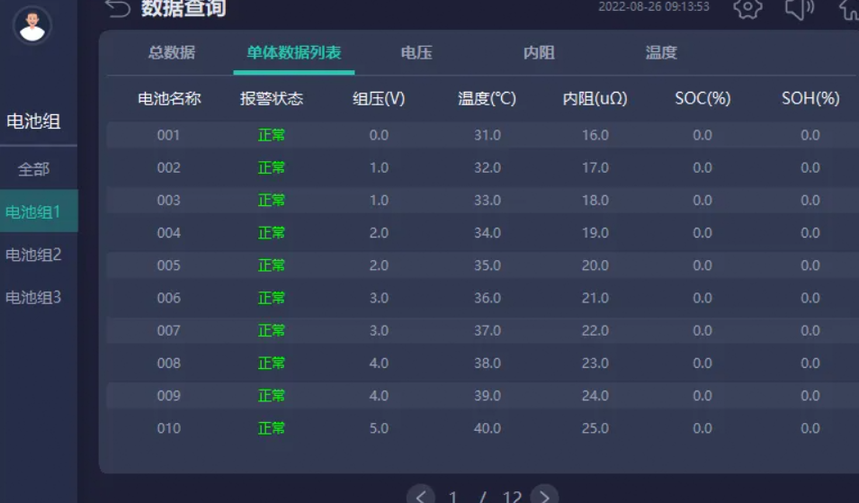
Task: Select battery row 004
Action: pyautogui.click(x=482, y=233)
